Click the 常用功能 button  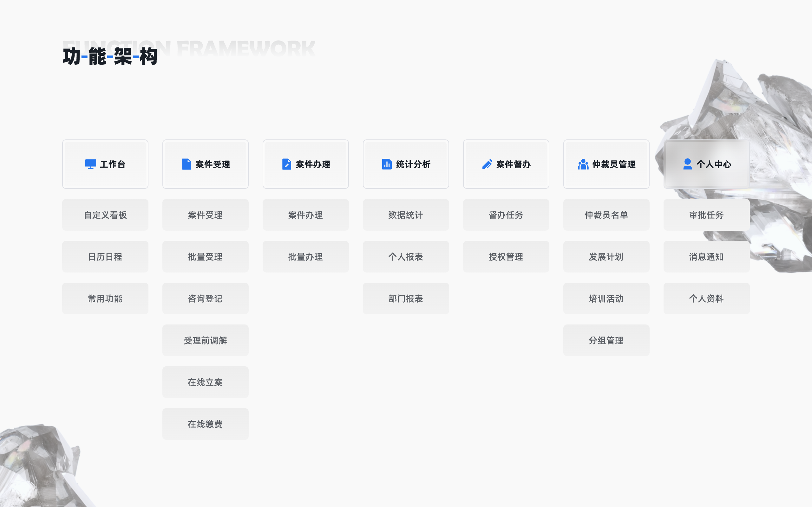[105, 298]
